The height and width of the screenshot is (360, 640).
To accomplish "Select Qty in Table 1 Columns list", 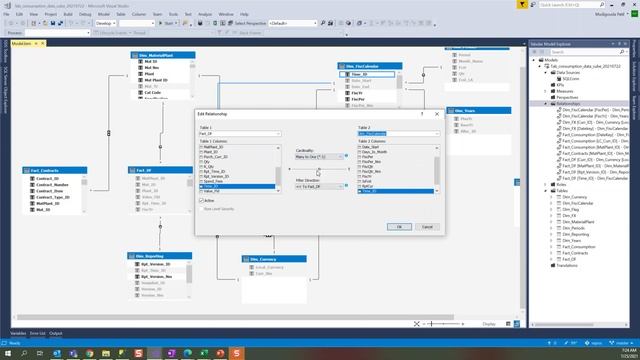I will click(208, 162).
